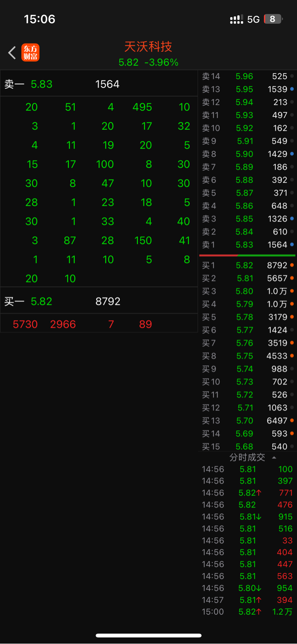This screenshot has height=644, width=297.
Task: Select the 买1 row at 5.82
Action: (x=247, y=266)
